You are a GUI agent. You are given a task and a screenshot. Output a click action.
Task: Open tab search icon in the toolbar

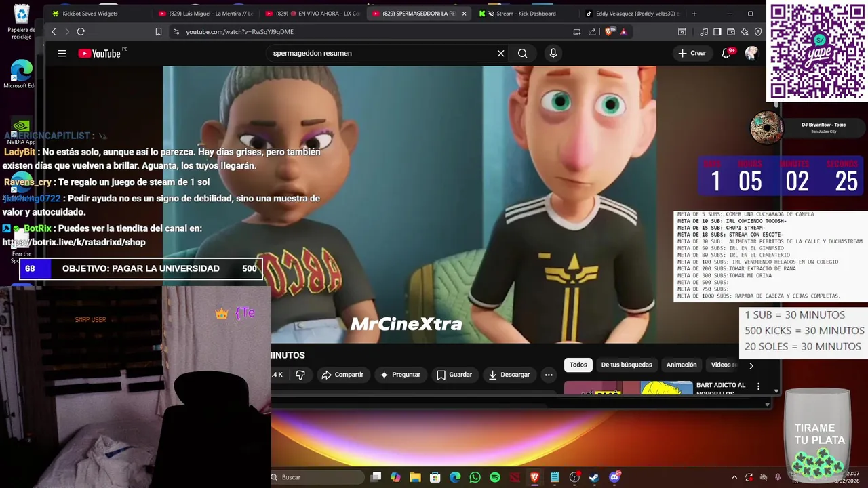click(x=682, y=32)
